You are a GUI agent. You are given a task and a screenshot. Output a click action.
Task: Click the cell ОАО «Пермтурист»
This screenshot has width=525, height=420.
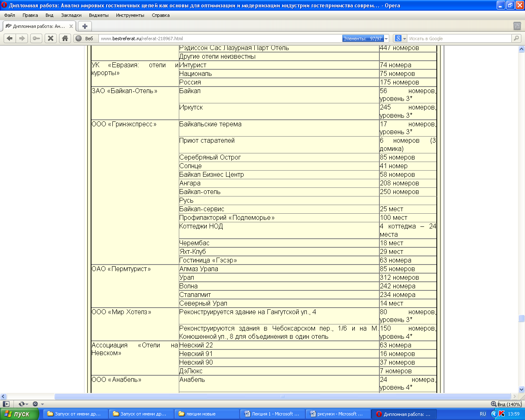(x=135, y=286)
